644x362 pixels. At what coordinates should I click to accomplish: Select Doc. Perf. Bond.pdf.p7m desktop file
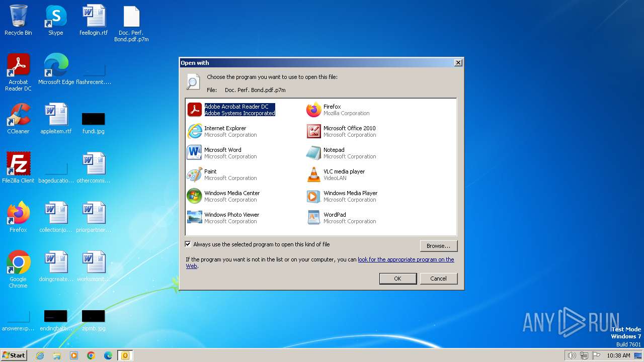(x=131, y=24)
